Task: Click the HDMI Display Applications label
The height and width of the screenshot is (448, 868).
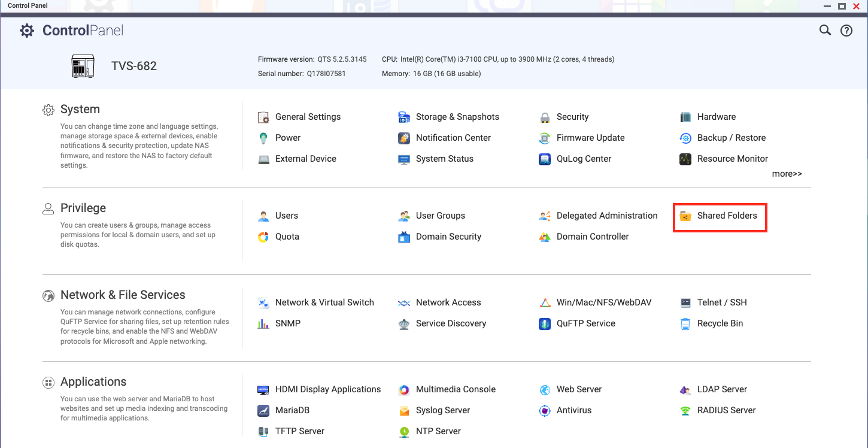Action: pos(328,389)
